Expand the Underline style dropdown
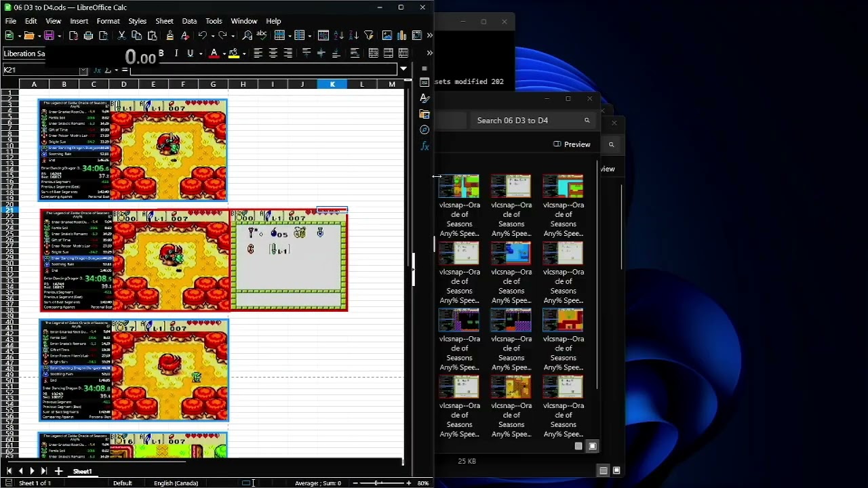This screenshot has width=868, height=488. (x=201, y=53)
